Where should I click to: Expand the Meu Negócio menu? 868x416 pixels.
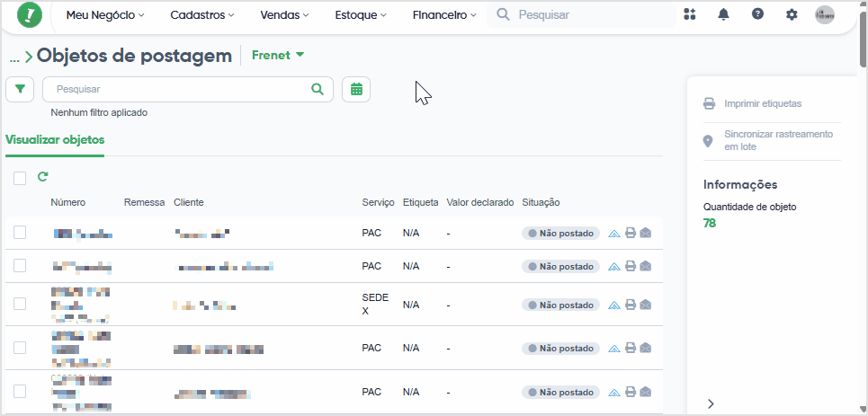click(105, 15)
